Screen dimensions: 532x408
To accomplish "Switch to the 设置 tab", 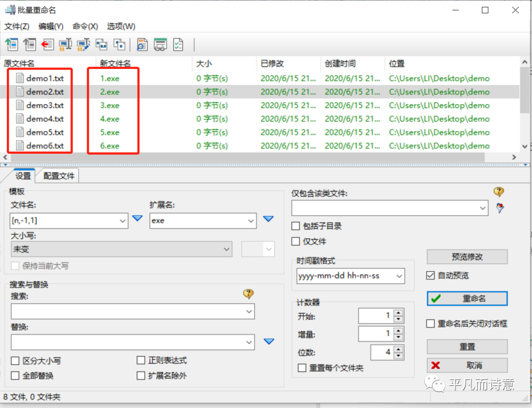I will click(23, 176).
